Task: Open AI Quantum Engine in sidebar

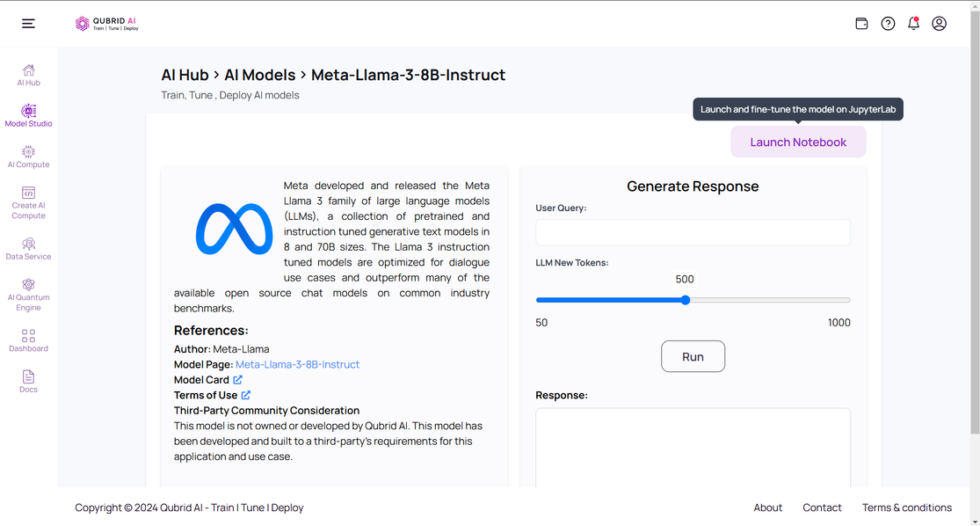Action: (x=28, y=296)
